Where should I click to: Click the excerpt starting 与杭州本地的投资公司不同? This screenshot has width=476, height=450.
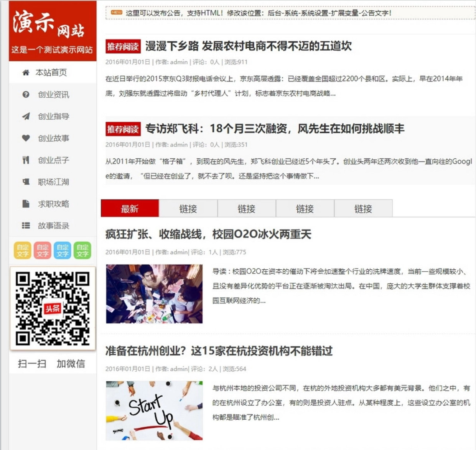341,402
